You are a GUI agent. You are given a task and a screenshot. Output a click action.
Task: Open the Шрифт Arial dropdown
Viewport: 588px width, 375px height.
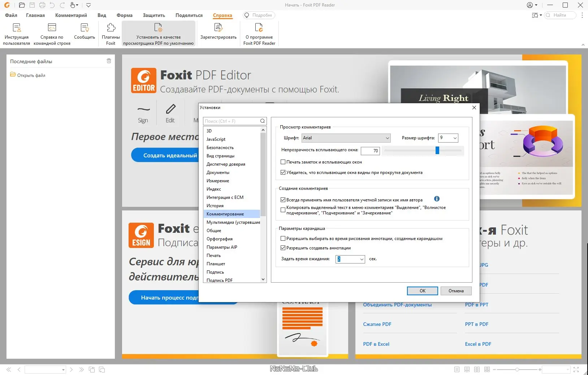[x=346, y=138]
